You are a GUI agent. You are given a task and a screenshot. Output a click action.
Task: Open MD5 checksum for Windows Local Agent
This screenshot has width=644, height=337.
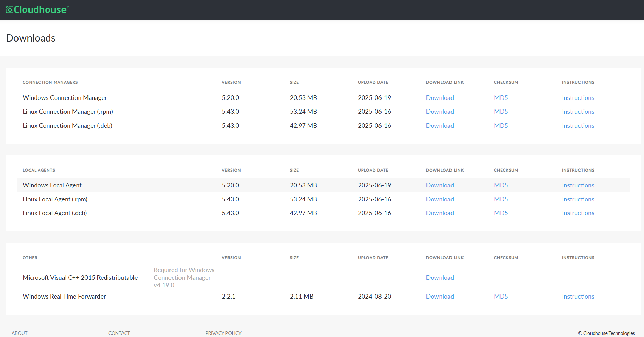click(501, 185)
